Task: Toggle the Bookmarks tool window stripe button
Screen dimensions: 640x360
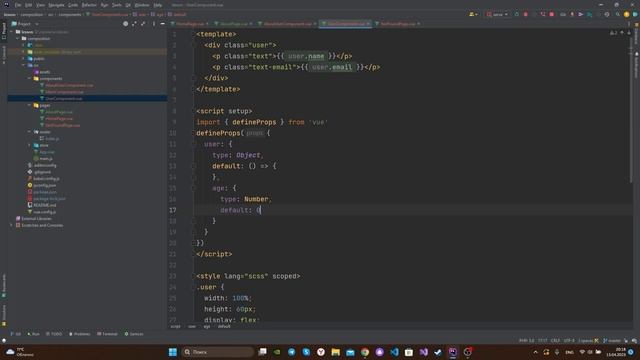Action: tap(4, 284)
